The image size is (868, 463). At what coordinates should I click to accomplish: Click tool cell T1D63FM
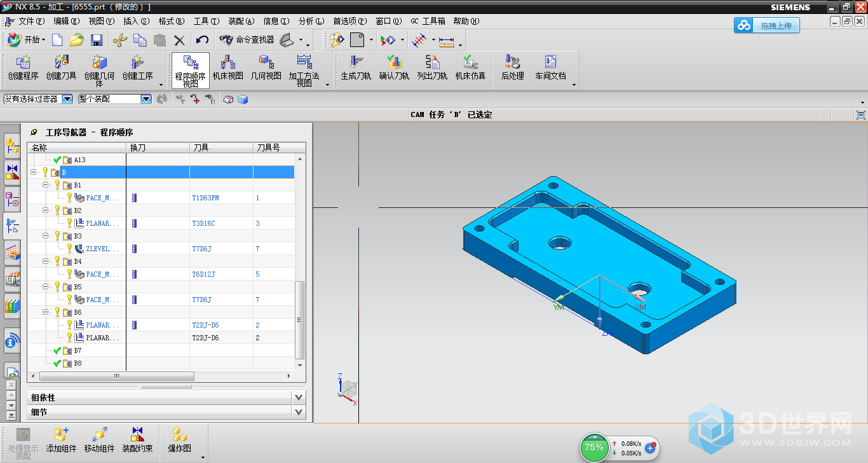pyautogui.click(x=205, y=198)
